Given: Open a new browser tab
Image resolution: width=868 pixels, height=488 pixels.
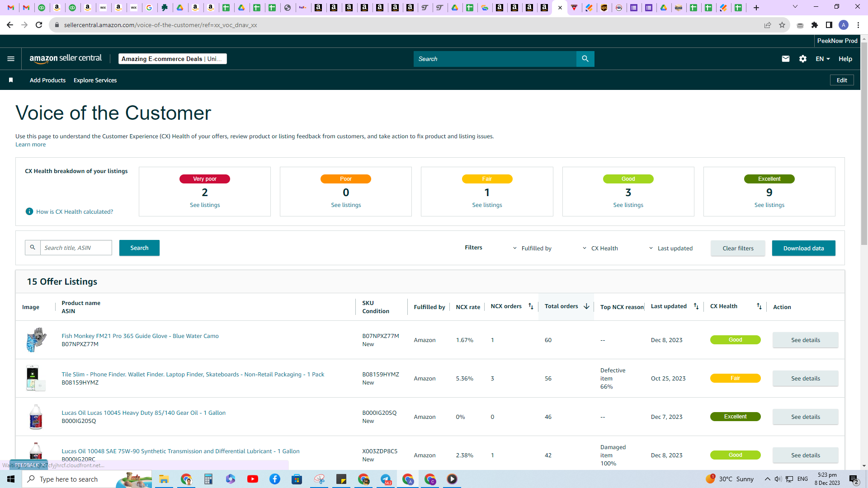Looking at the screenshot, I should point(756,8).
